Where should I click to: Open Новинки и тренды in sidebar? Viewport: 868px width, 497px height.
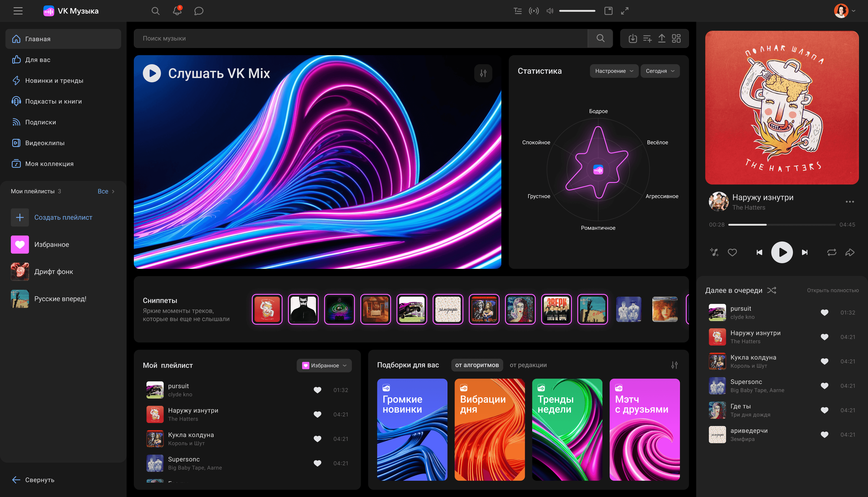[x=54, y=80]
